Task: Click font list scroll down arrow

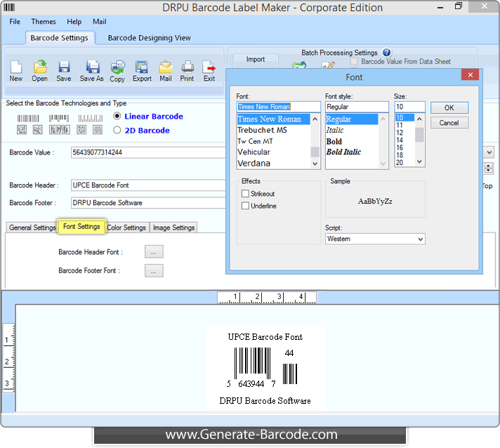Action: coord(315,164)
